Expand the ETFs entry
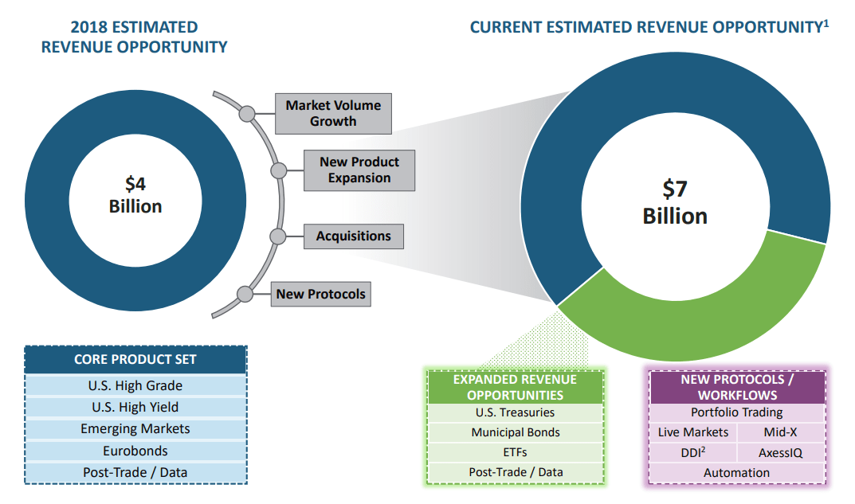The height and width of the screenshot is (504, 855). click(515, 452)
